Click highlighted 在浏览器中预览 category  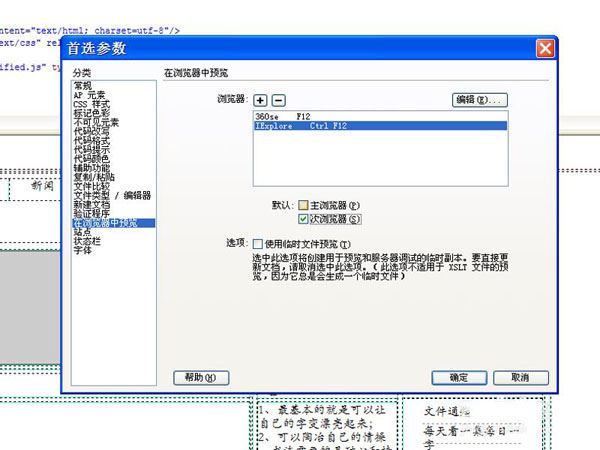(114, 223)
